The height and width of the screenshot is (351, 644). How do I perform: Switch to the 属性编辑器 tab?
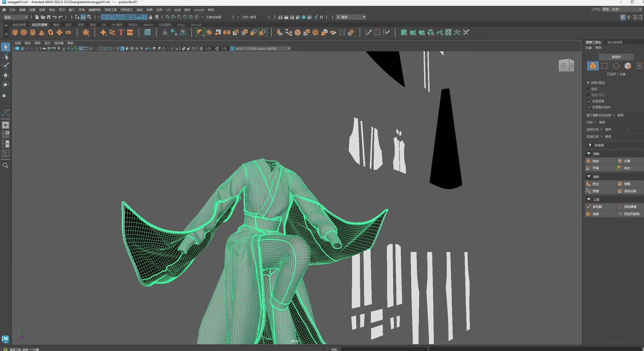(615, 42)
